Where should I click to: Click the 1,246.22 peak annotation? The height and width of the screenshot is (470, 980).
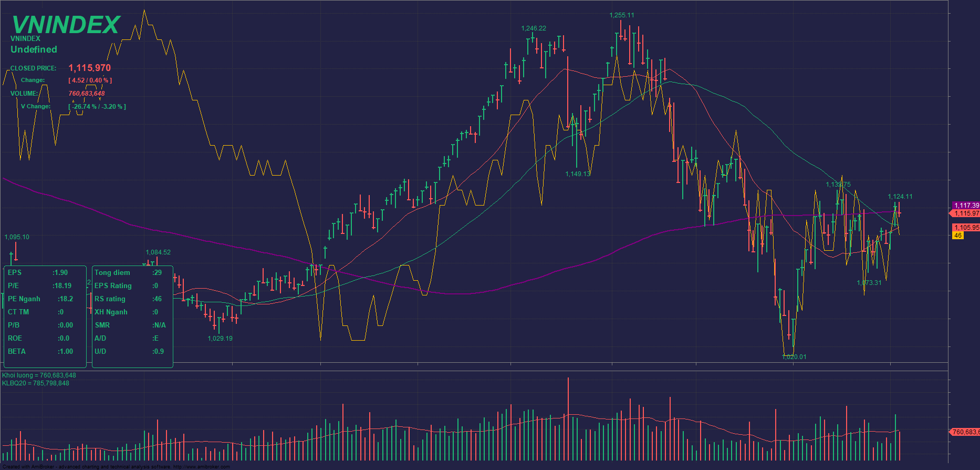[534, 28]
